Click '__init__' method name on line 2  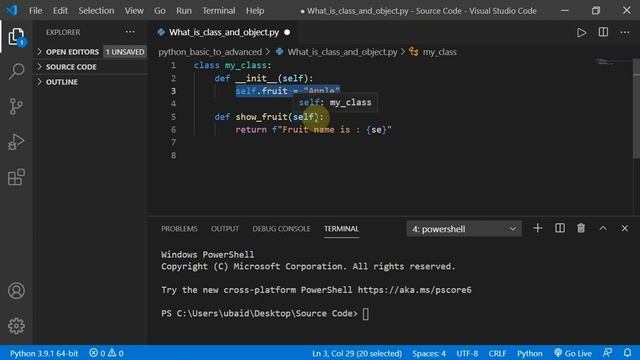(x=256, y=78)
